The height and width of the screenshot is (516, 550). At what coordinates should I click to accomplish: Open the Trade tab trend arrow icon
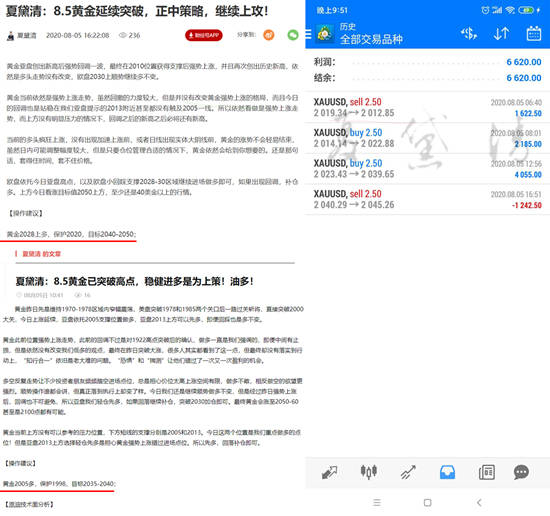pyautogui.click(x=408, y=472)
